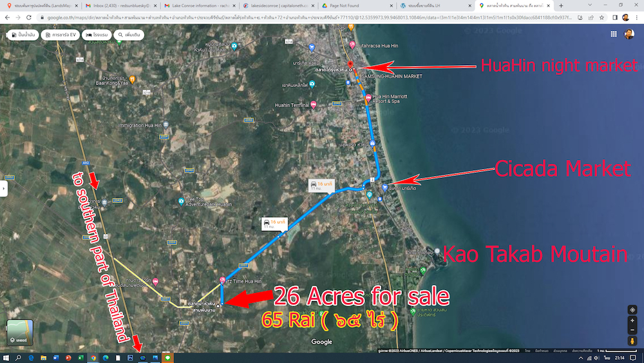Open the tab search dropdown
Image resolution: width=644 pixels, height=363 pixels.
point(590,5)
